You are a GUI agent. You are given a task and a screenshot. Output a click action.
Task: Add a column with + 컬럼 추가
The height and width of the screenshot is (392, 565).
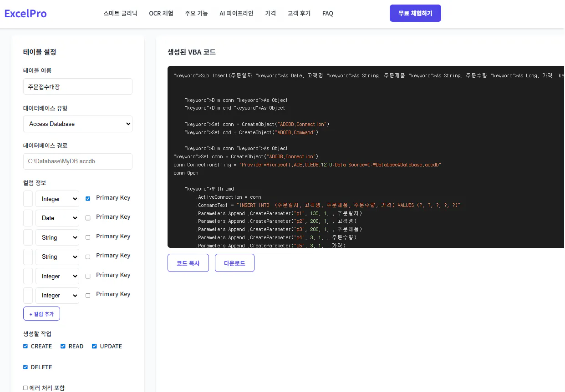click(41, 314)
